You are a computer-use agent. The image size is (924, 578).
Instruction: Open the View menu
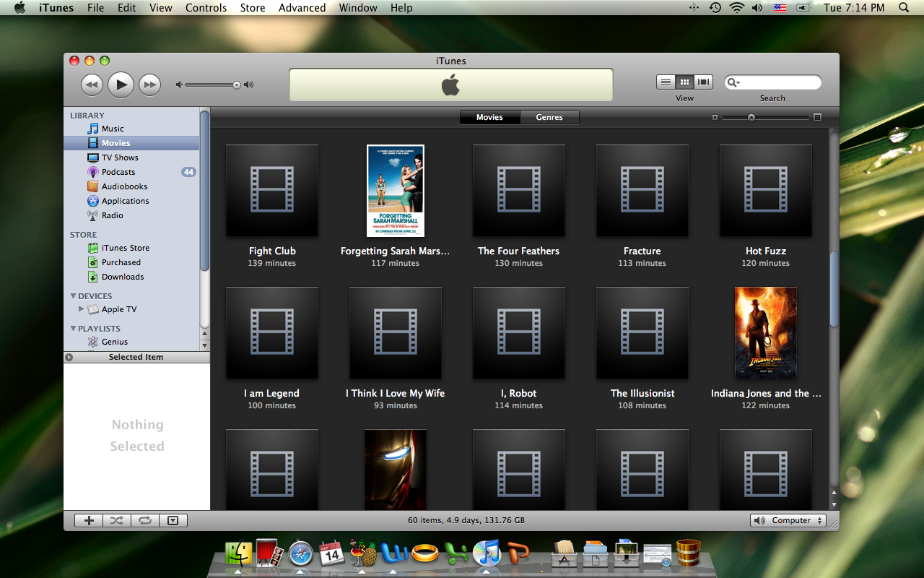pyautogui.click(x=161, y=8)
